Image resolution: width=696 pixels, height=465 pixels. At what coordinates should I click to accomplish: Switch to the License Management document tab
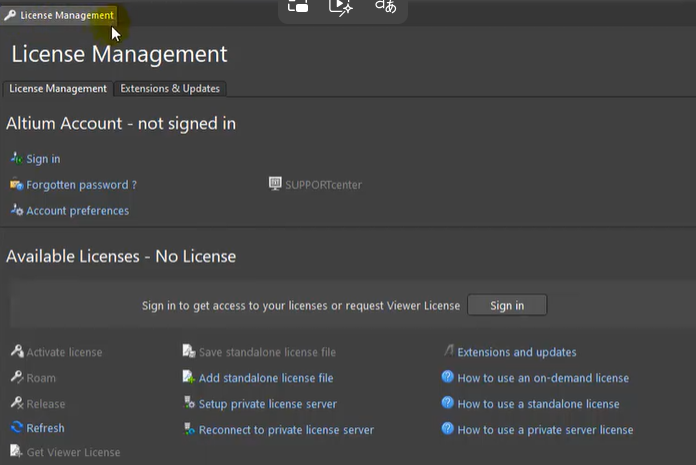coord(59,16)
